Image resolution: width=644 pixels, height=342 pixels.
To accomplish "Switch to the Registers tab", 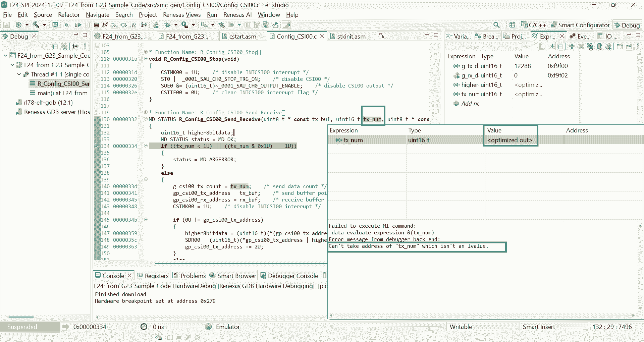I will tap(153, 276).
